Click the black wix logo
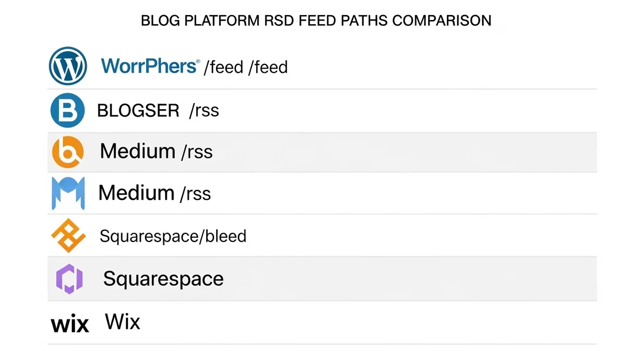The image size is (644, 351). tap(70, 324)
